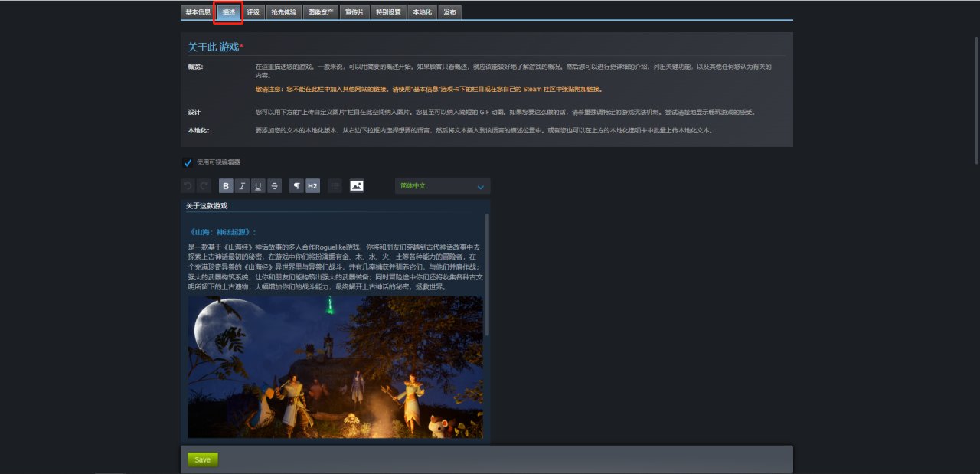Click the 概览: label
980x474 pixels.
click(196, 67)
